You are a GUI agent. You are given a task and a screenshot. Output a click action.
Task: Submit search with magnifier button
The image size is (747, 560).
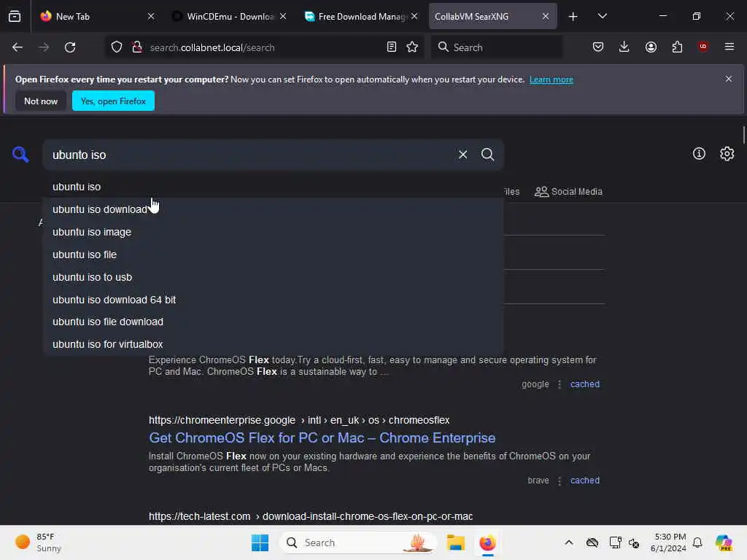[x=487, y=155]
